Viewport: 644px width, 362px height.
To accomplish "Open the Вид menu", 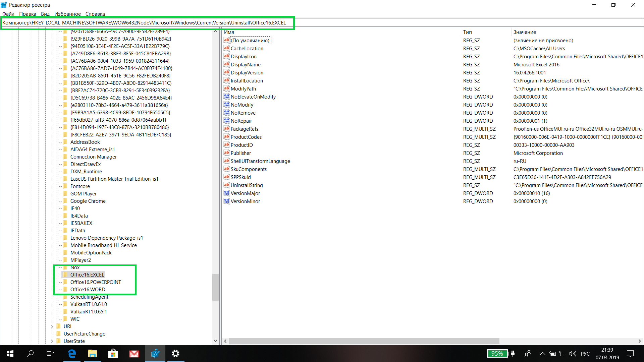I will click(x=45, y=14).
